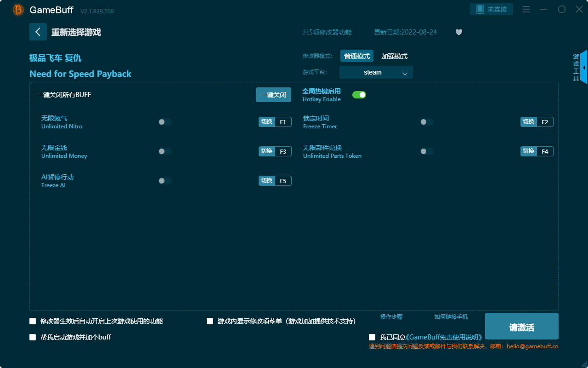The height and width of the screenshot is (368, 588).
Task: Collapse the side panel with the arrow
Action: click(584, 67)
